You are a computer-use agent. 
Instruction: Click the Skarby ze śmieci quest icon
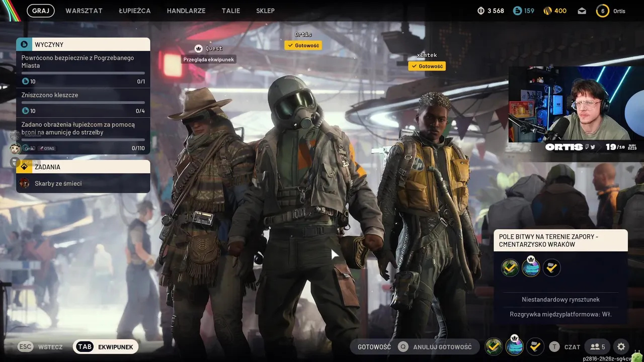click(24, 184)
